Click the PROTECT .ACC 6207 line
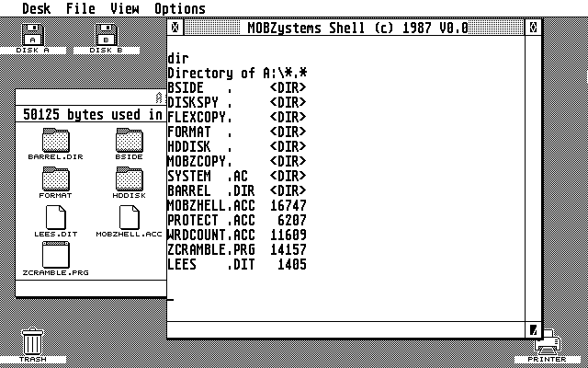Image resolution: width=588 pixels, height=368 pixels. 237,220
